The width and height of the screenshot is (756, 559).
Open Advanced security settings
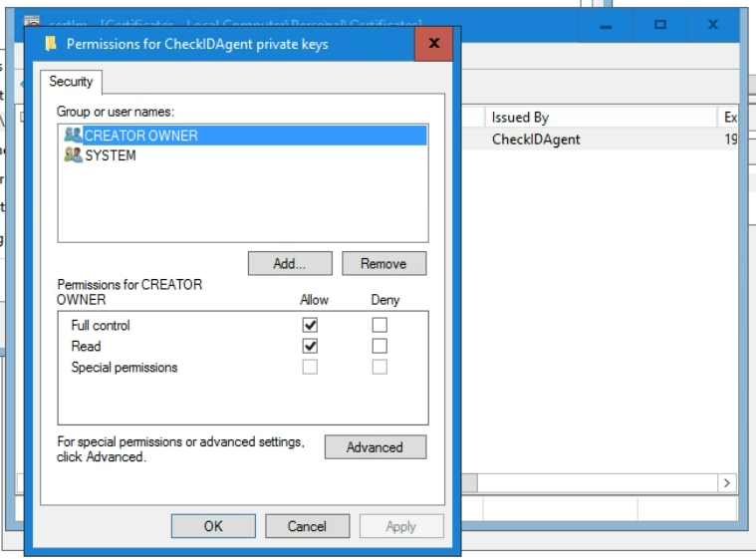[375, 447]
